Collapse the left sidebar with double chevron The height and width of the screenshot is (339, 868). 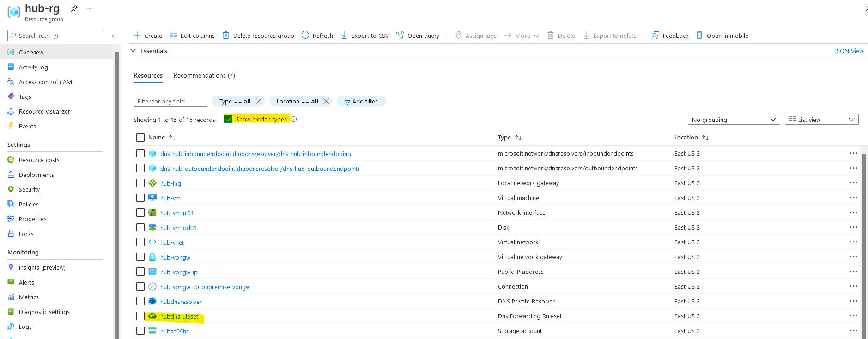click(x=113, y=36)
